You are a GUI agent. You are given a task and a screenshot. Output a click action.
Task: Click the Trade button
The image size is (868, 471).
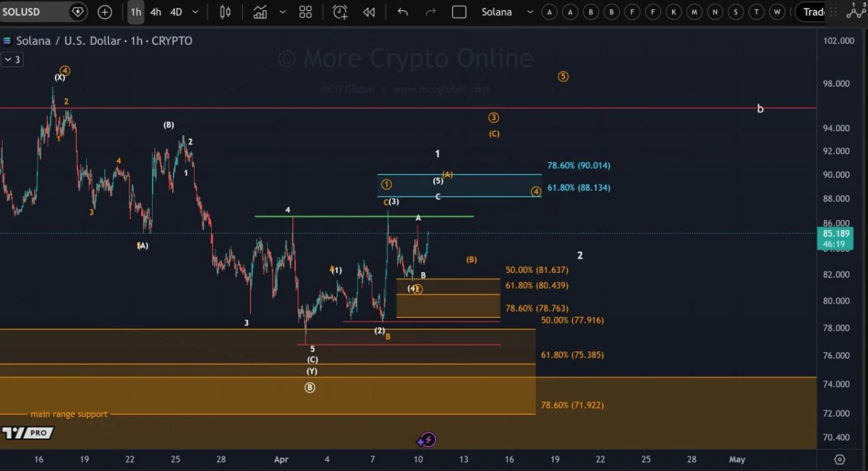[x=814, y=12]
